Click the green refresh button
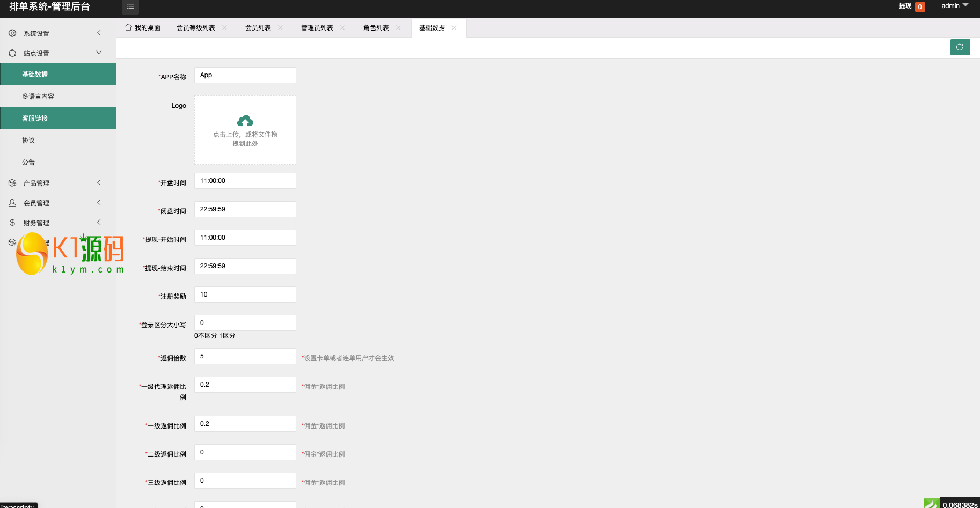This screenshot has width=980, height=508. click(960, 47)
